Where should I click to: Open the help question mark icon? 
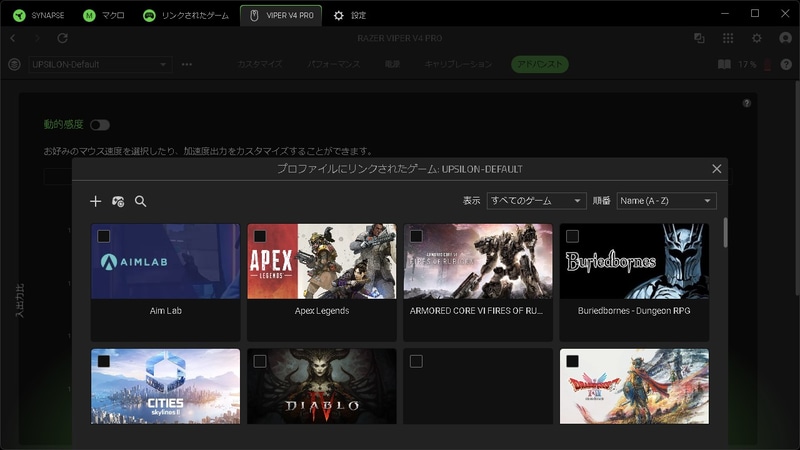[786, 64]
